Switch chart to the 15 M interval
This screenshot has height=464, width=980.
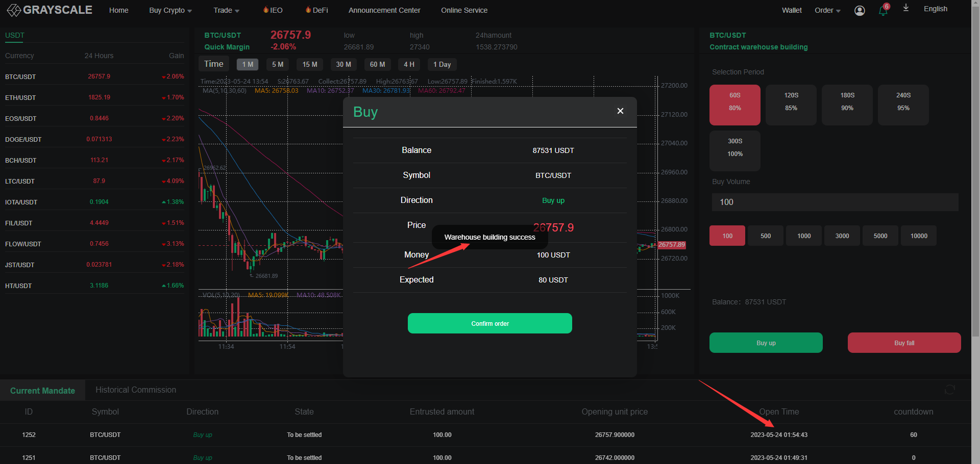310,64
